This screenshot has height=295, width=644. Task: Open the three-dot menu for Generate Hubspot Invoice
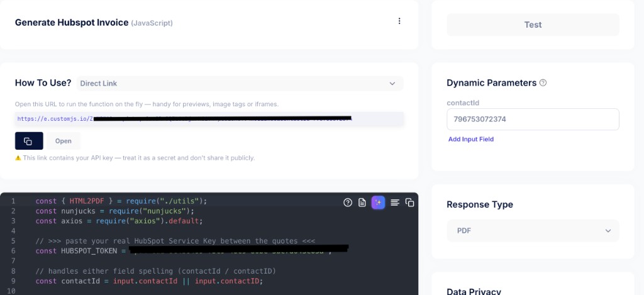click(399, 21)
